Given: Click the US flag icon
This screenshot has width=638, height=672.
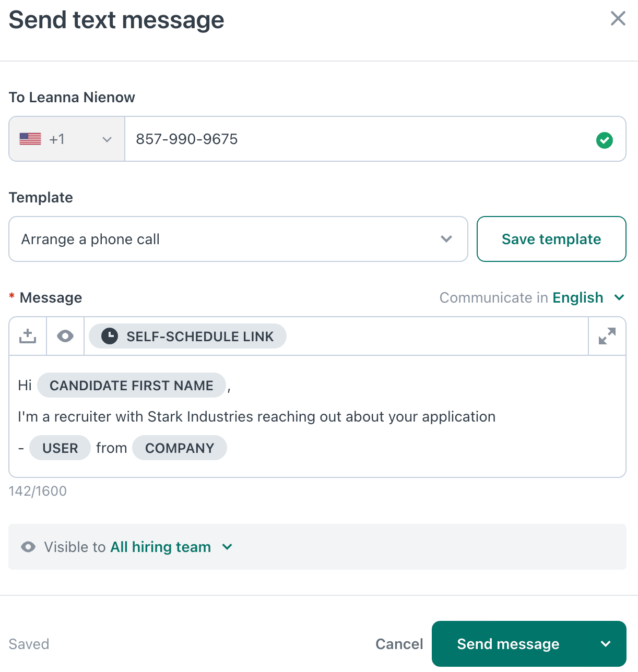Looking at the screenshot, I should click(x=30, y=139).
